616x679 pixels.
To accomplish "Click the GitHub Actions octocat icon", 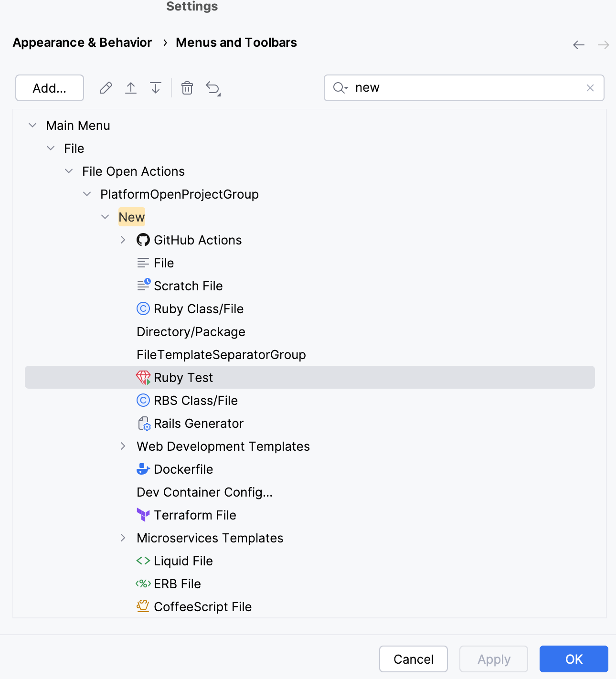I will pyautogui.click(x=143, y=240).
